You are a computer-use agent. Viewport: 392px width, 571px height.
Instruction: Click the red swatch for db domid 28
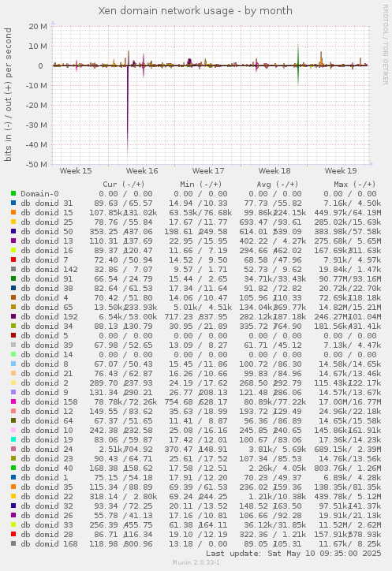[x=13, y=535]
